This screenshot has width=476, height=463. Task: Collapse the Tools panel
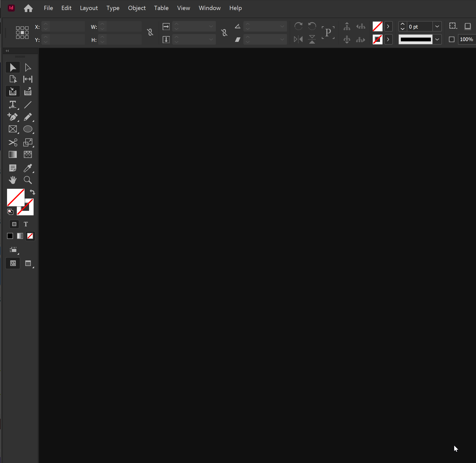pyautogui.click(x=8, y=51)
